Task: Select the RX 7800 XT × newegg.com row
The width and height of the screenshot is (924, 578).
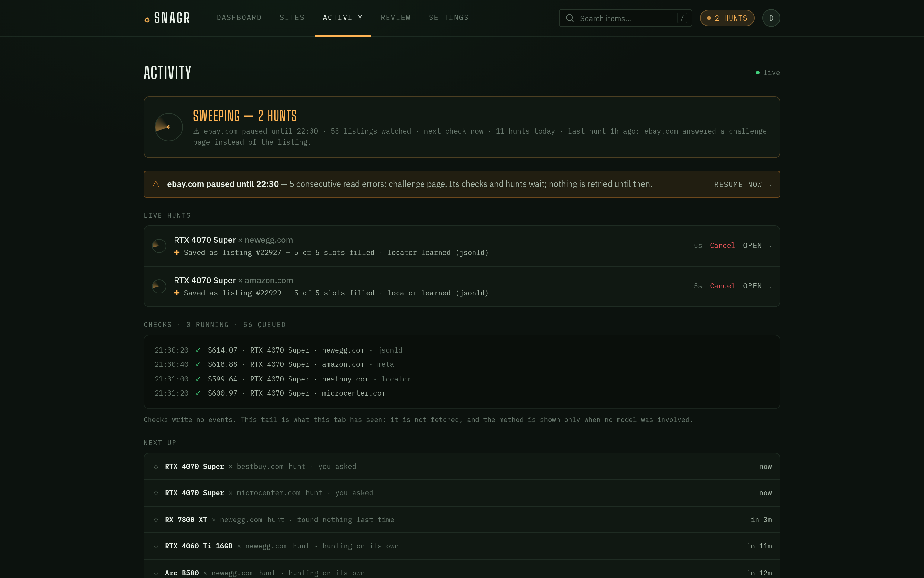Action: 462,520
